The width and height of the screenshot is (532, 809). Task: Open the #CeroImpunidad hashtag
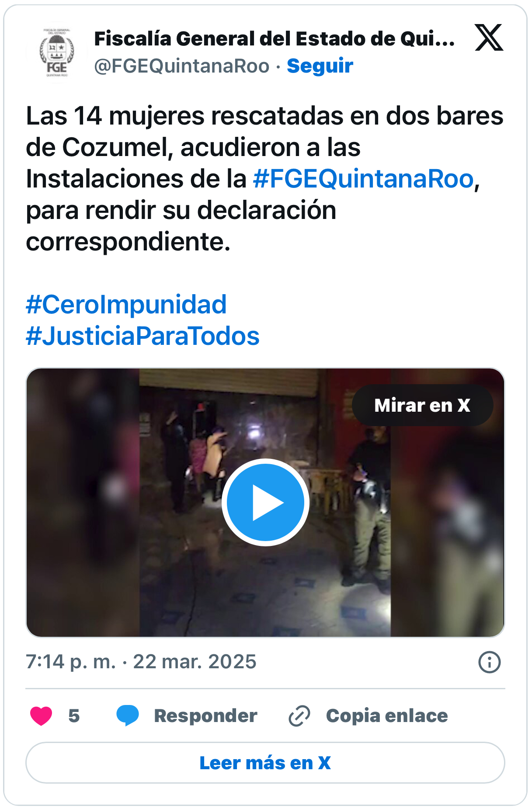click(126, 304)
